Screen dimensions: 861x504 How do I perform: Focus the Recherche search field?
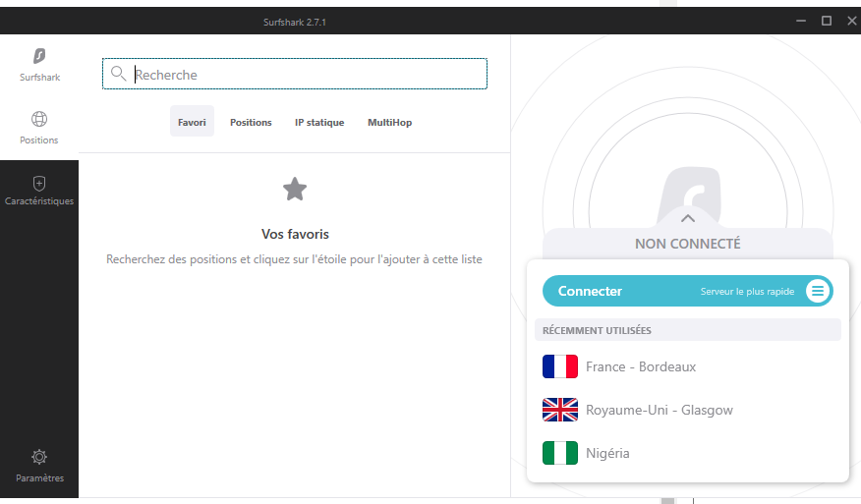[295, 74]
